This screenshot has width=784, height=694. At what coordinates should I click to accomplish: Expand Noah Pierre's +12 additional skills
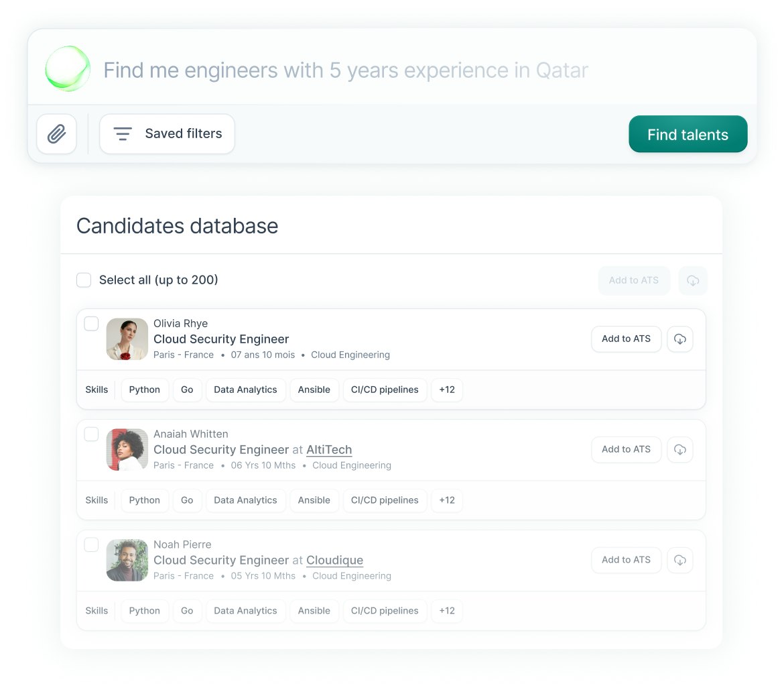pos(447,612)
